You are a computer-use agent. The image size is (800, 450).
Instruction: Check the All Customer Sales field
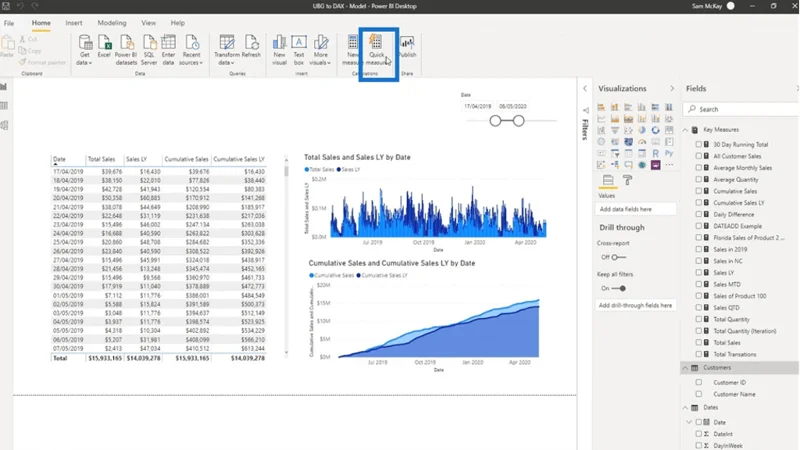pos(699,156)
